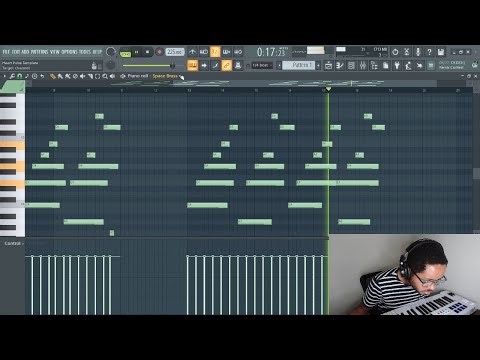The height and width of the screenshot is (360, 480).
Task: Select the Slice tool in piano roll
Action: coord(90,76)
